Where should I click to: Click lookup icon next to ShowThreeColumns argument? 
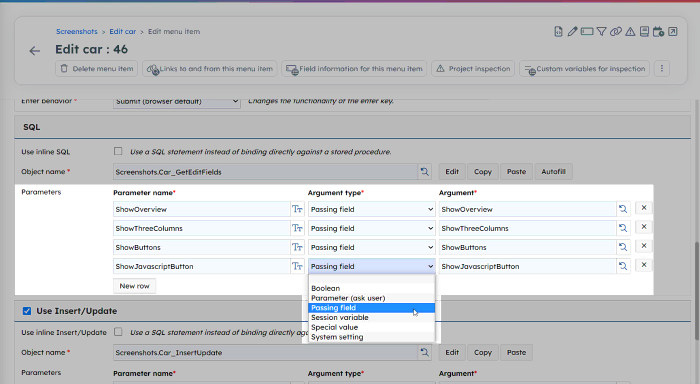click(623, 228)
